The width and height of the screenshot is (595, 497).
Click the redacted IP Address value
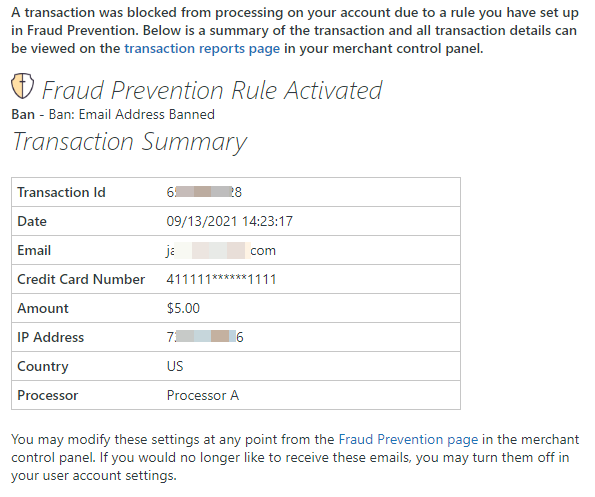pos(205,337)
